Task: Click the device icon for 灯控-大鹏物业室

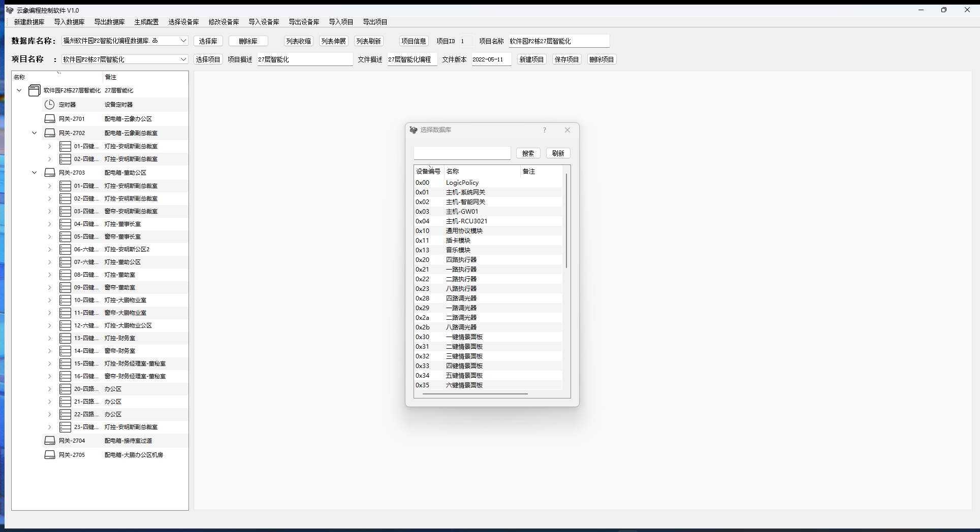Action: pos(65,300)
